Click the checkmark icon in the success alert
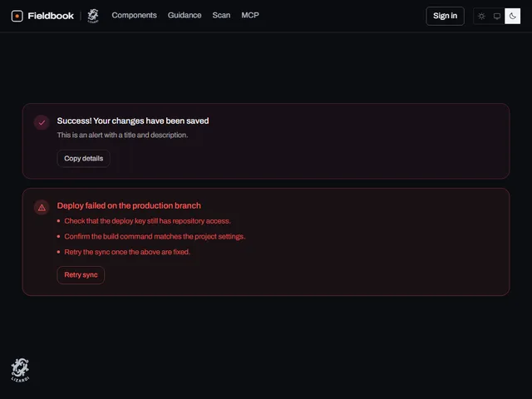The width and height of the screenshot is (532, 399). pos(42,123)
